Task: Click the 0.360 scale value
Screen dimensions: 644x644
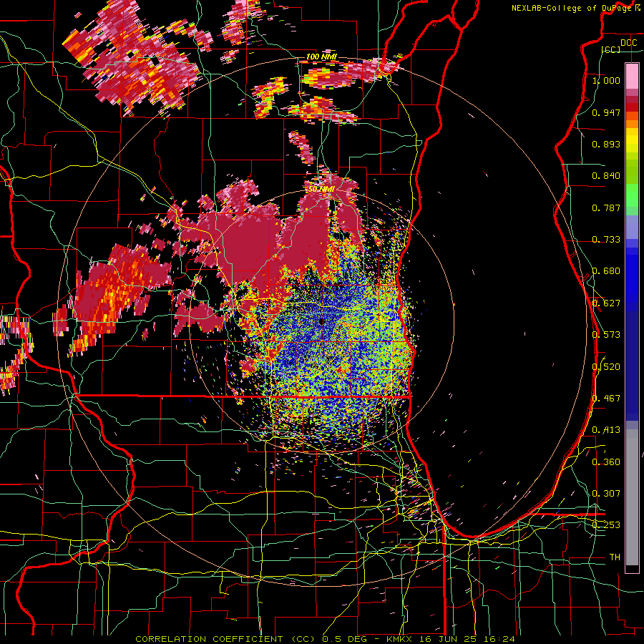Action: coord(606,462)
